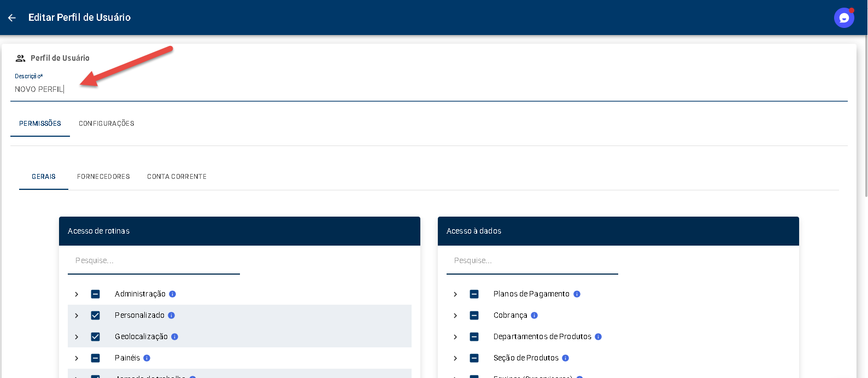
Task: Expand the Planos de Pagamento group
Action: [x=455, y=294]
